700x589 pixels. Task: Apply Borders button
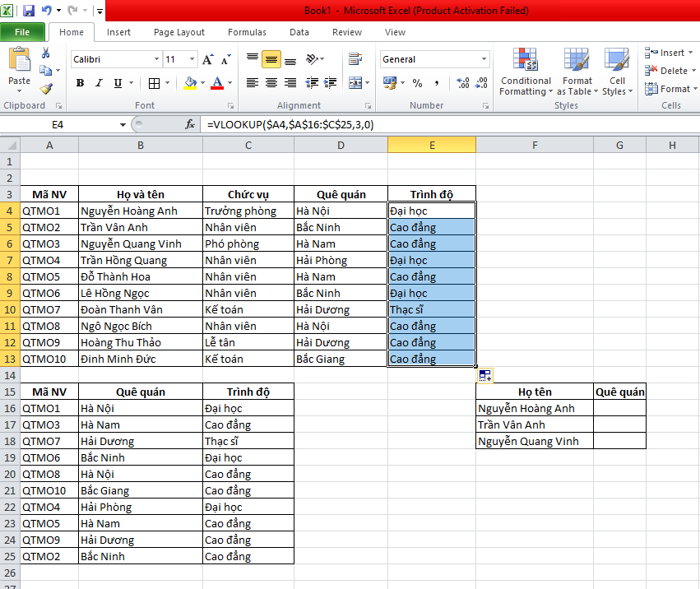pyautogui.click(x=154, y=83)
